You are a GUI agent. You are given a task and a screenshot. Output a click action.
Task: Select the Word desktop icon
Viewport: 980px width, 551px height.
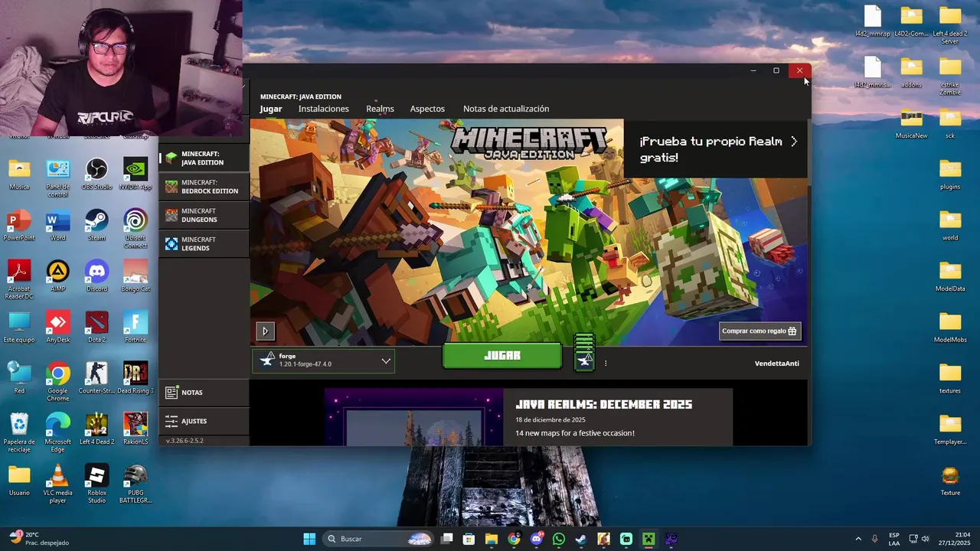click(x=57, y=225)
